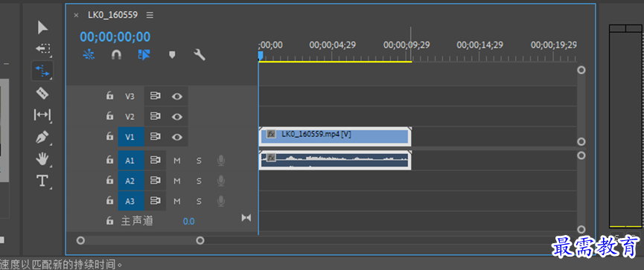Hide track V1 output eye

point(177,137)
